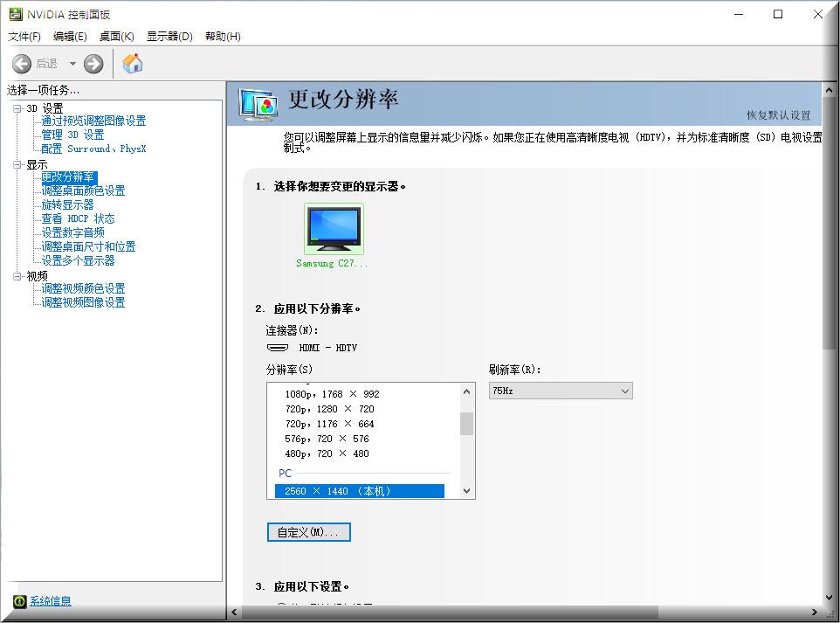The width and height of the screenshot is (840, 623).
Task: Maximize the NVIDIA control panel window
Action: 778,15
